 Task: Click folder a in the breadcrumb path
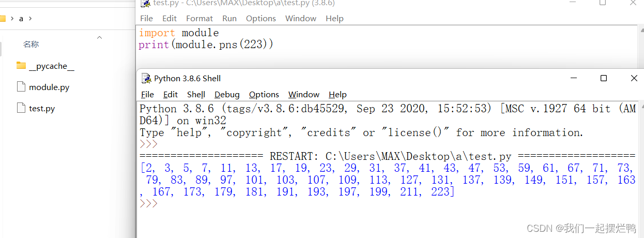click(x=21, y=19)
